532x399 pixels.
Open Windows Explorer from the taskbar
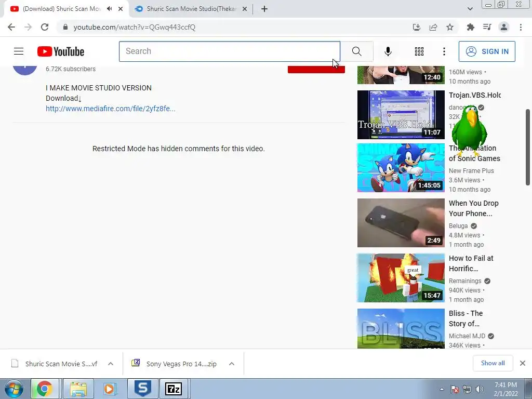point(78,389)
